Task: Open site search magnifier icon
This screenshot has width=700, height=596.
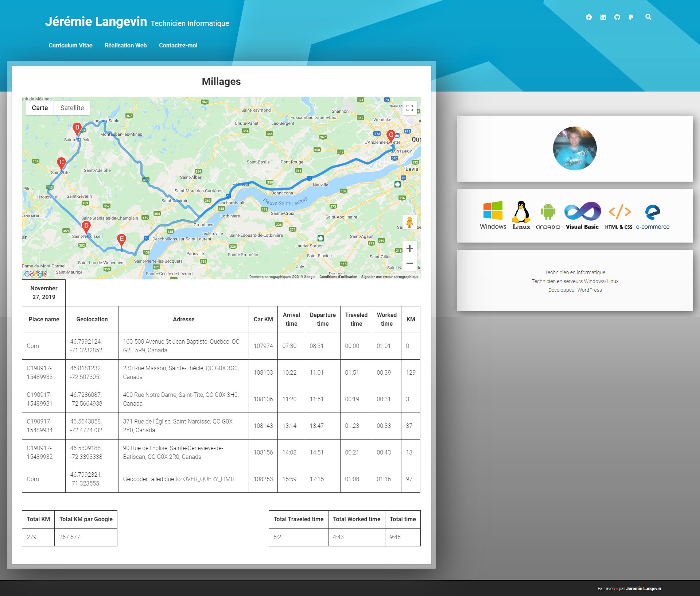Action: (x=648, y=17)
